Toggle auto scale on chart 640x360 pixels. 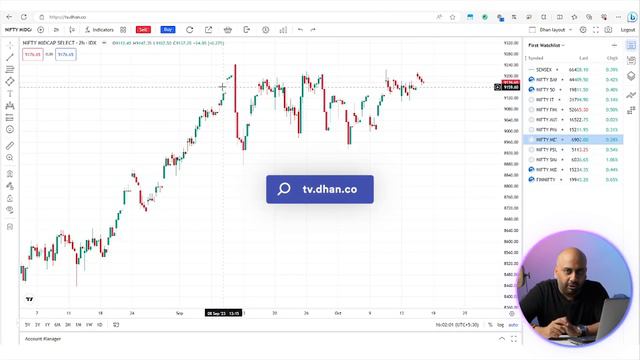click(x=513, y=325)
